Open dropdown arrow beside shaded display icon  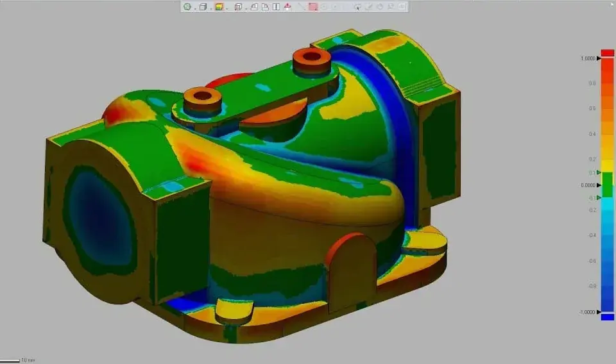click(x=227, y=8)
